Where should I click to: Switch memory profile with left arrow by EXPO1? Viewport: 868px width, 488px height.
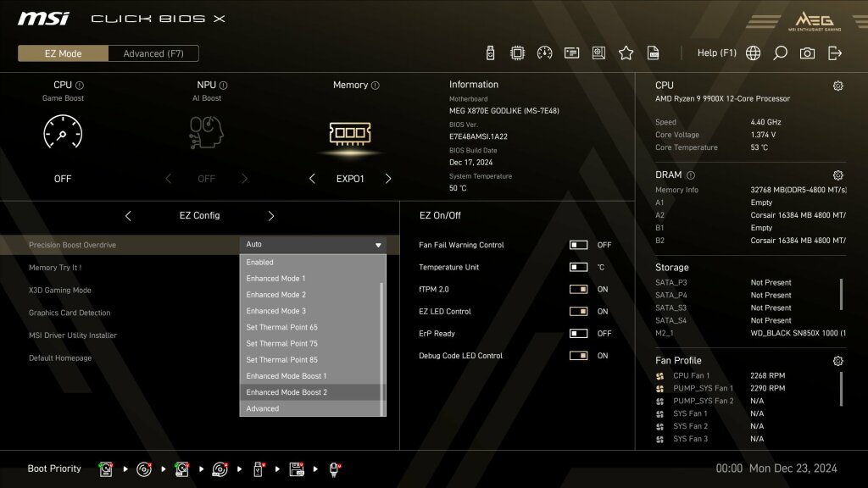point(312,179)
